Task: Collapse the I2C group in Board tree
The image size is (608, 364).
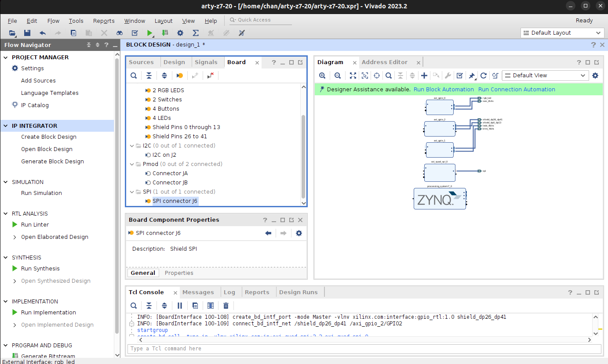Action: click(x=132, y=146)
